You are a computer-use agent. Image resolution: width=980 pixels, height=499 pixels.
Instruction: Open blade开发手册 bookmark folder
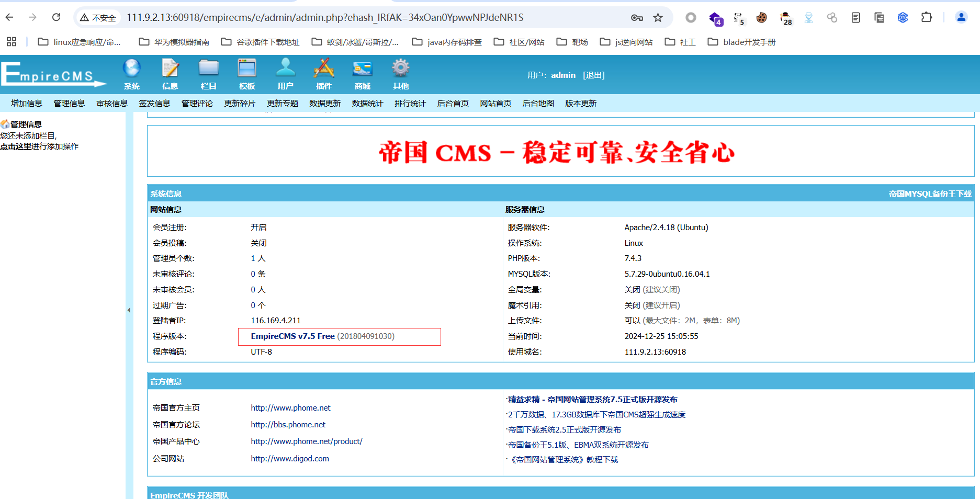(x=742, y=42)
